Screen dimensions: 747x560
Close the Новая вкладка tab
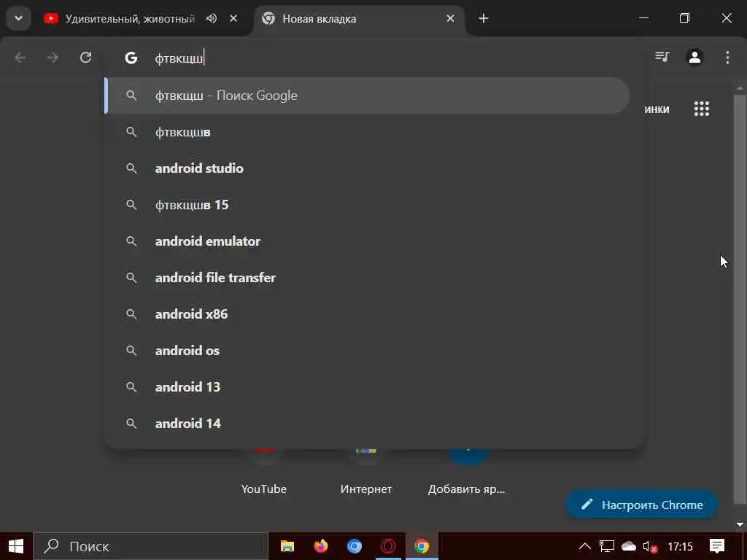450,18
